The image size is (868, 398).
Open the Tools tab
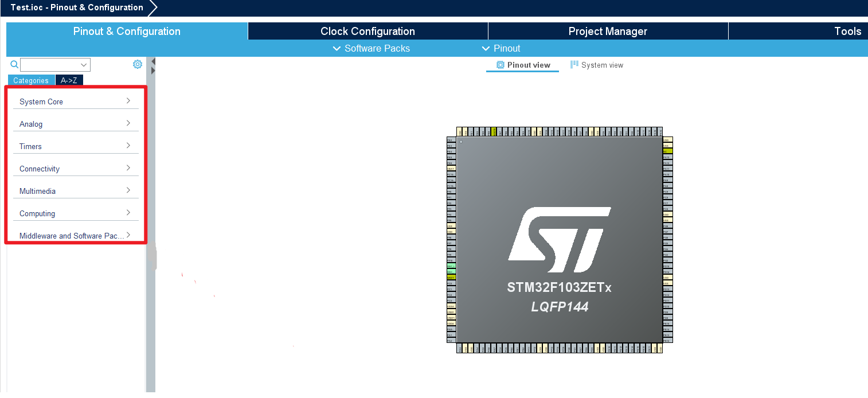coord(798,32)
